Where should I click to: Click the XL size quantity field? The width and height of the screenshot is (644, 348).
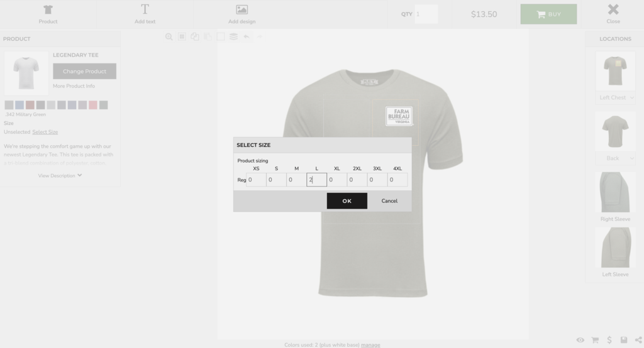click(337, 180)
